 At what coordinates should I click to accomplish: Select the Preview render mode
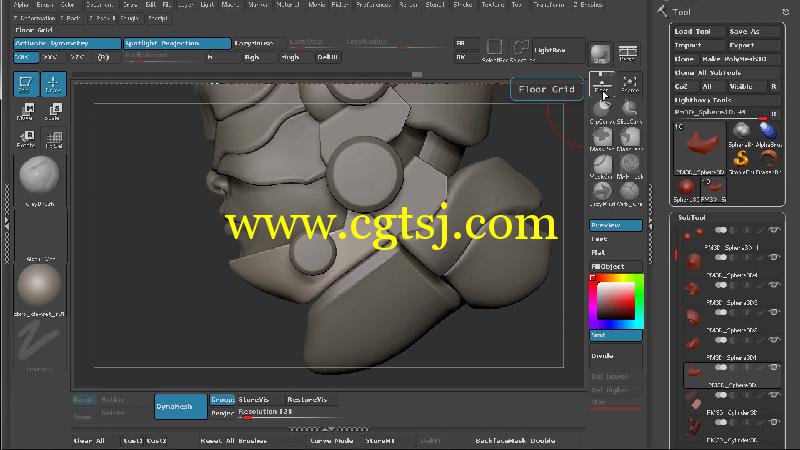(615, 225)
